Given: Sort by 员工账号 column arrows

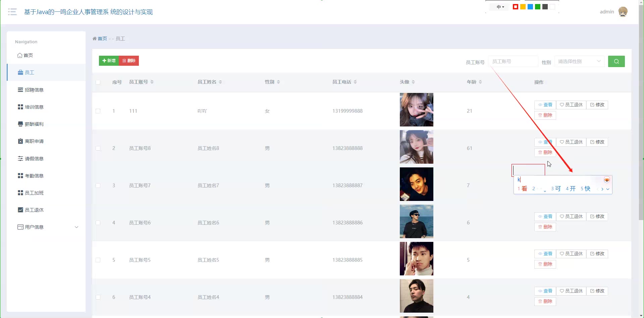Looking at the screenshot, I should [152, 82].
